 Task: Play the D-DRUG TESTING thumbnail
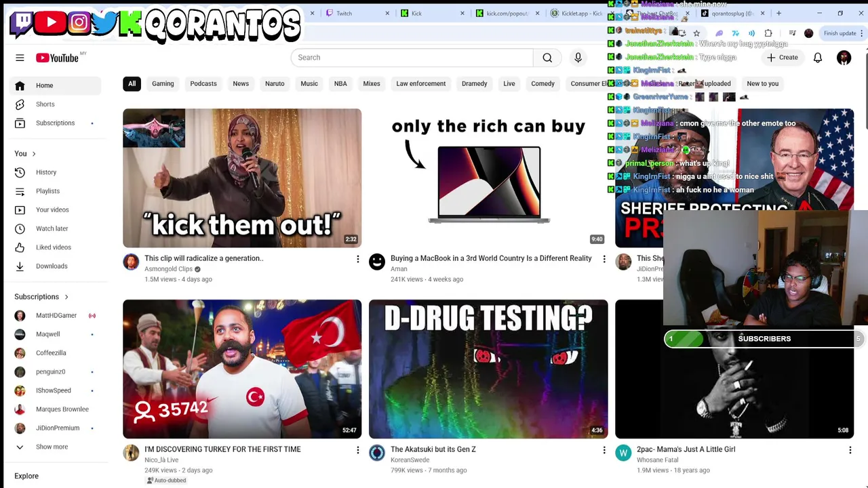pos(488,369)
